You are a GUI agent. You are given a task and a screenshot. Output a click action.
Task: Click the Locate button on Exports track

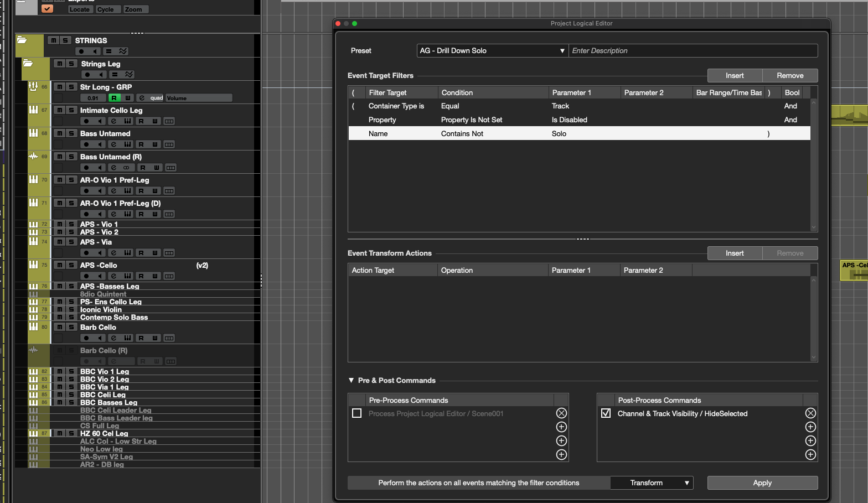(x=80, y=9)
